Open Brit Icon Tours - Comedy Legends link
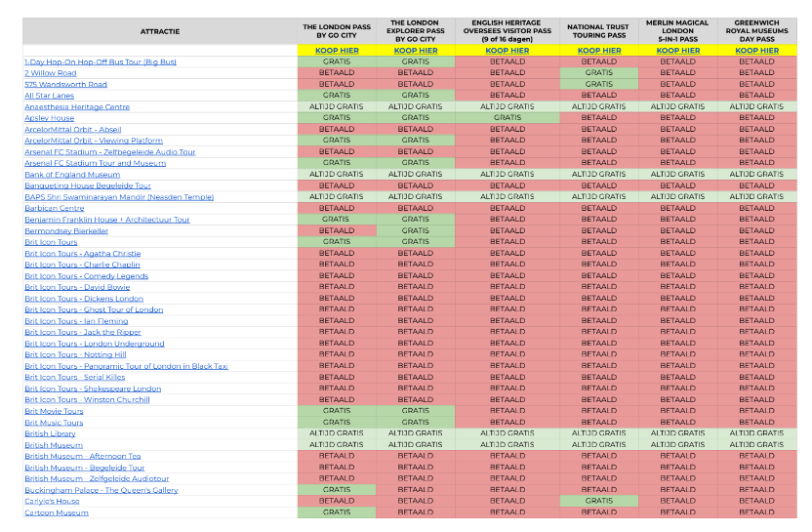 click(x=87, y=276)
